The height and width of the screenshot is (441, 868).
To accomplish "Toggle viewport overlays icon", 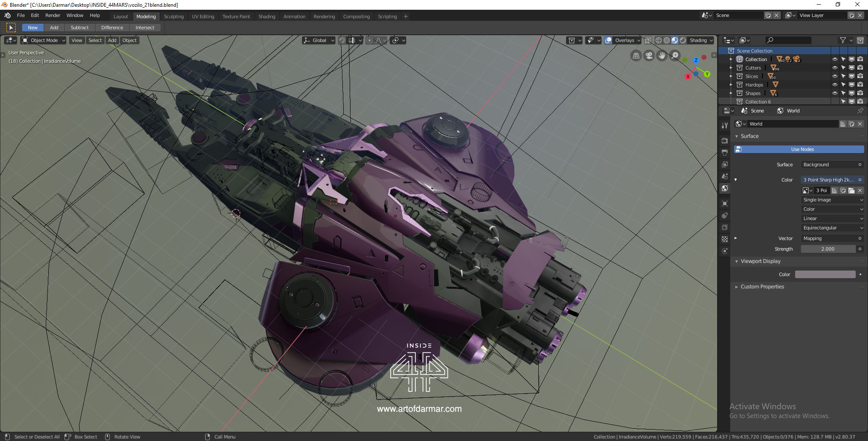I will coord(608,40).
